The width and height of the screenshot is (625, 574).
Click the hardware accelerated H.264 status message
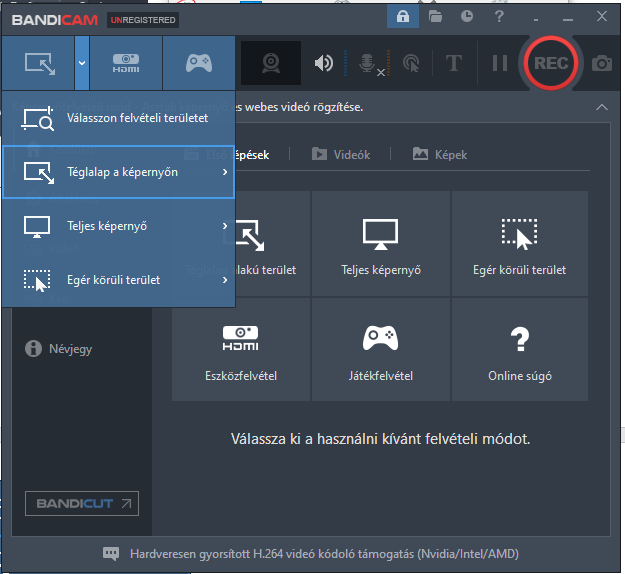pyautogui.click(x=324, y=554)
